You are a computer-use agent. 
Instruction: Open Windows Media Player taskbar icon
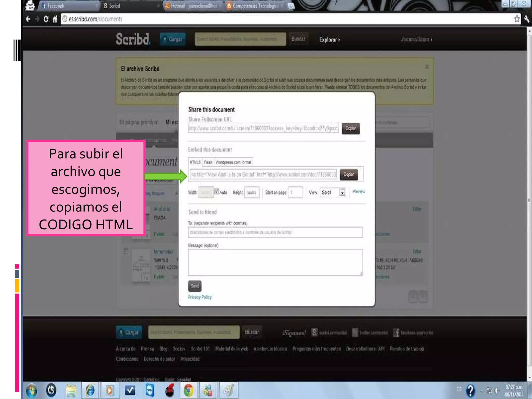[x=110, y=390]
